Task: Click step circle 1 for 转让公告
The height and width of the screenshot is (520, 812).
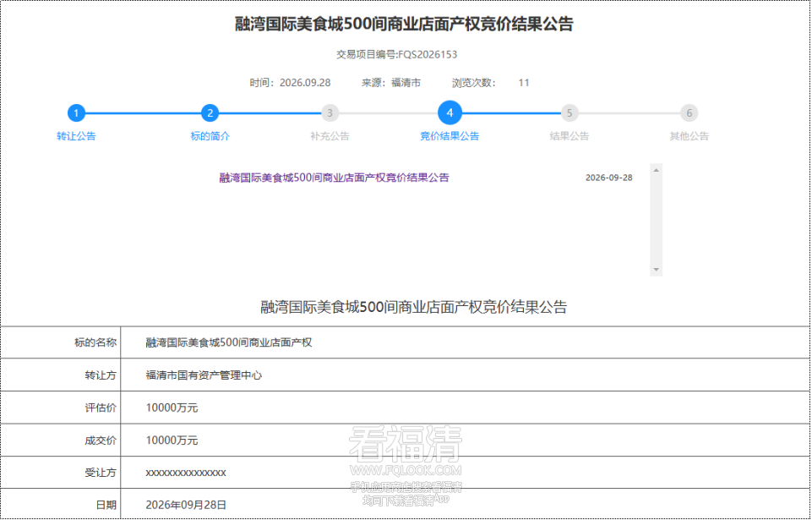Action: (x=76, y=113)
